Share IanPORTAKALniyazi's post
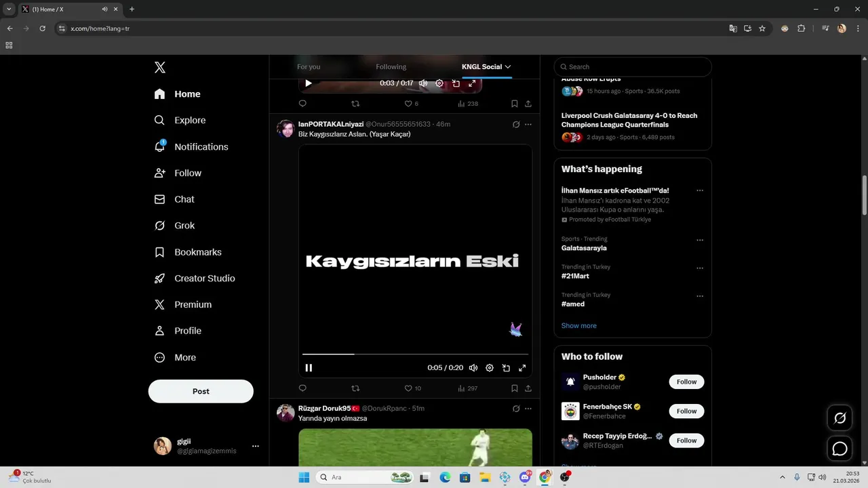This screenshot has height=488, width=868. coord(528,388)
